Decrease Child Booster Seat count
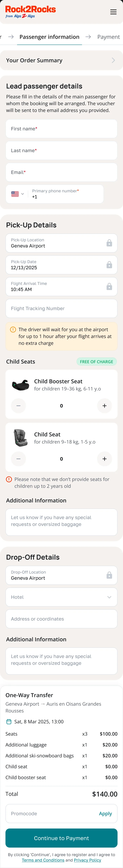This screenshot has height=868, width=123. click(x=19, y=406)
